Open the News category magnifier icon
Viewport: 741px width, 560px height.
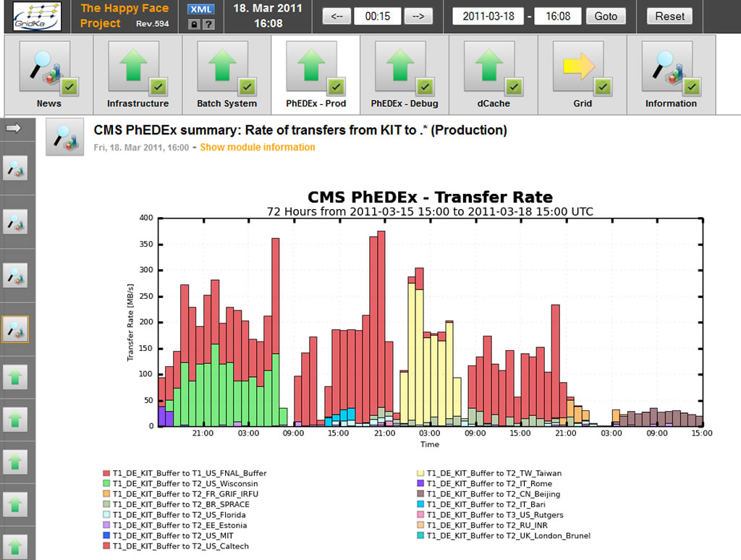45,66
